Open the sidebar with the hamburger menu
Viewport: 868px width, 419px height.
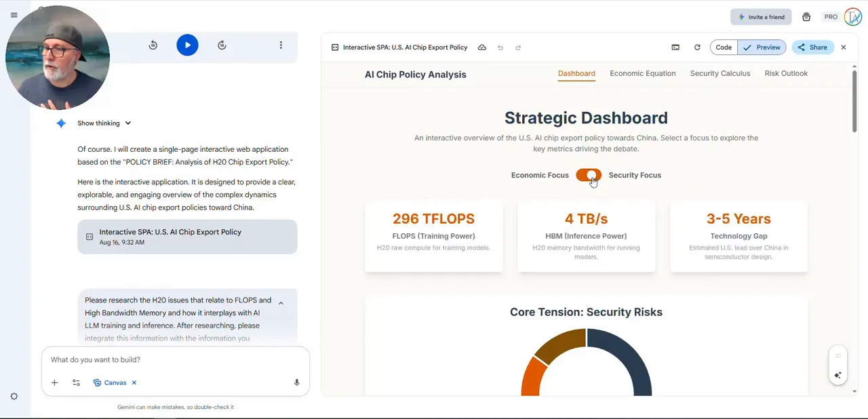coord(14,14)
